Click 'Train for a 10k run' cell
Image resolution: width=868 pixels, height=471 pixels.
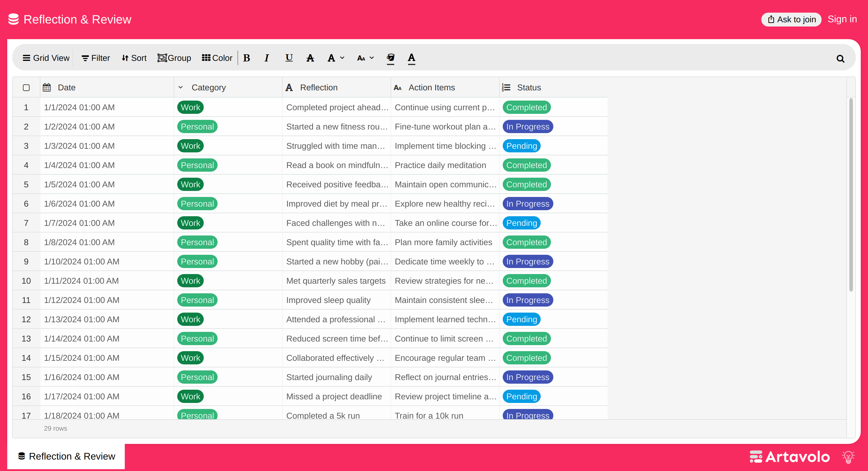point(445,413)
